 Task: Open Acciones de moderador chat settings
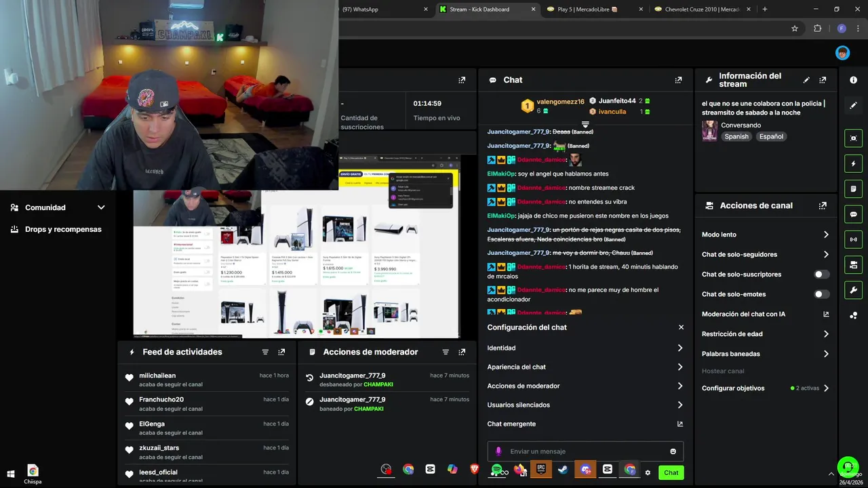585,386
